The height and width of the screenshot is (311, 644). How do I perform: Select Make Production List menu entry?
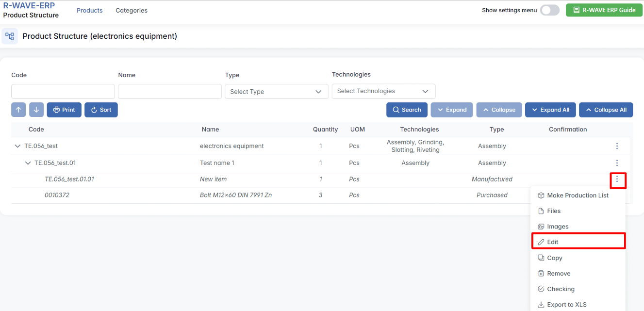[x=577, y=196]
